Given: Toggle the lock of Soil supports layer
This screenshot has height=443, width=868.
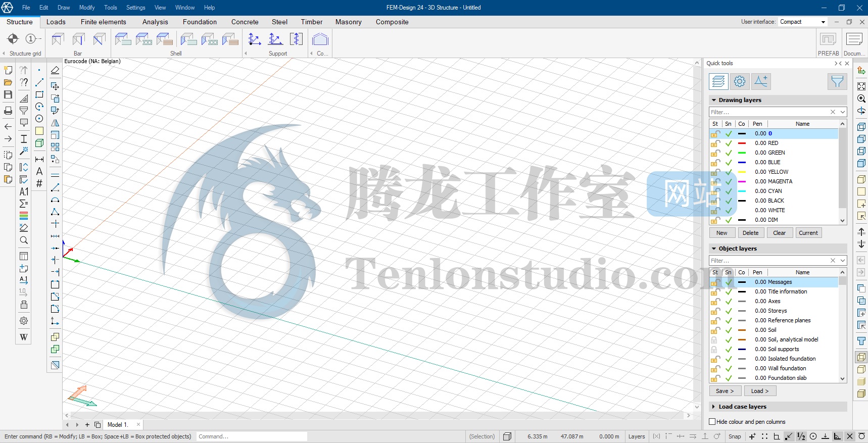Looking at the screenshot, I should (714, 349).
